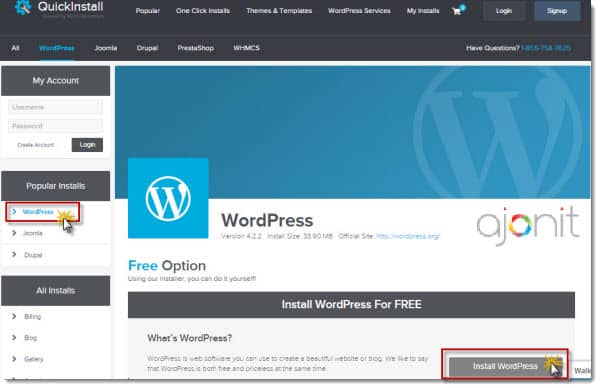The height and width of the screenshot is (388, 600).
Task: Follow the Create Account link
Action: coord(36,145)
